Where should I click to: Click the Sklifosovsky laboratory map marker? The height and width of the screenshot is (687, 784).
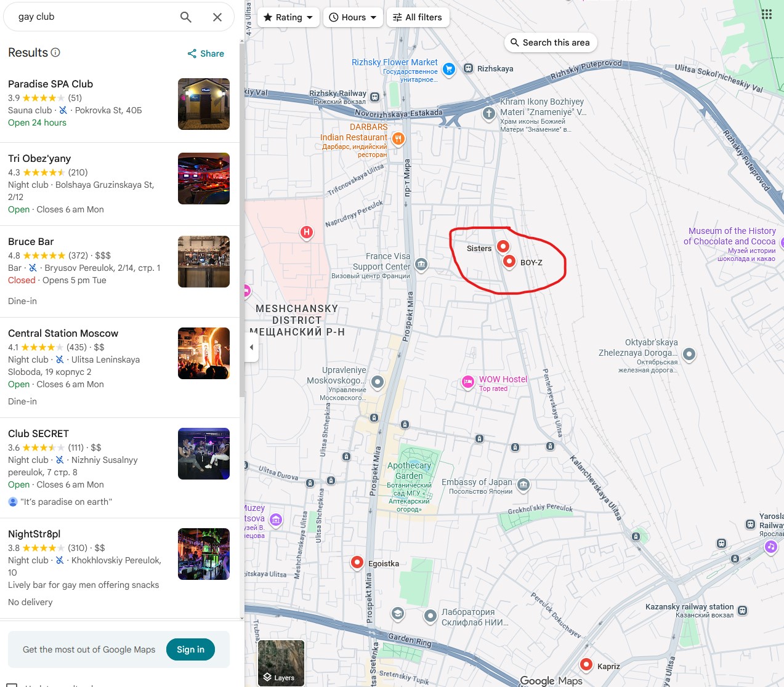click(430, 616)
